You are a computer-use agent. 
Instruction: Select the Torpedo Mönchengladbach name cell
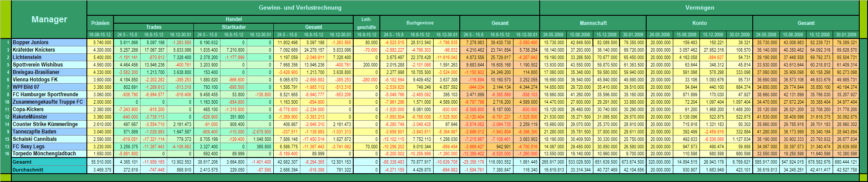(x=49, y=154)
